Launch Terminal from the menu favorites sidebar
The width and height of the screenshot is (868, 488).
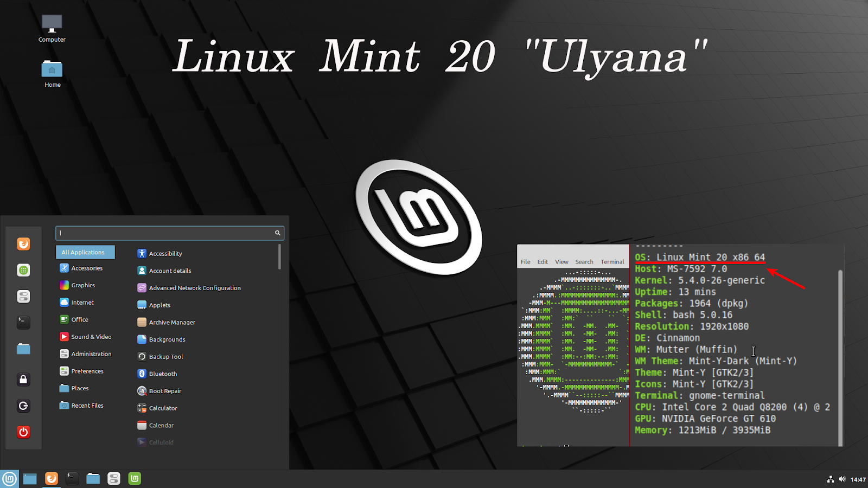[x=23, y=323]
